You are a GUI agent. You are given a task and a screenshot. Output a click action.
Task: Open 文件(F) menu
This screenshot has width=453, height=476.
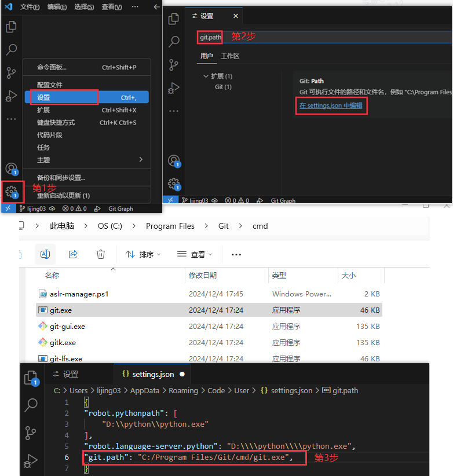[30, 7]
